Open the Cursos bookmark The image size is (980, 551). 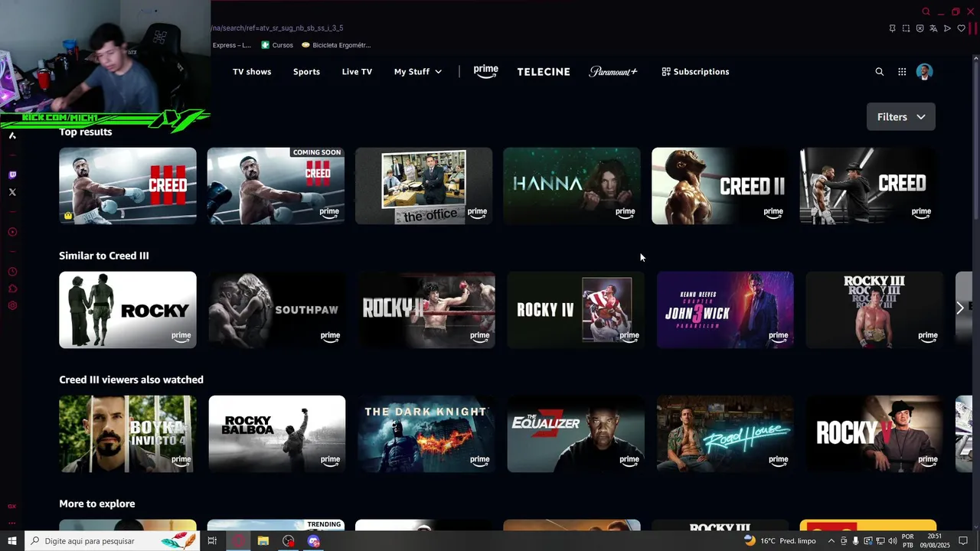coord(276,45)
